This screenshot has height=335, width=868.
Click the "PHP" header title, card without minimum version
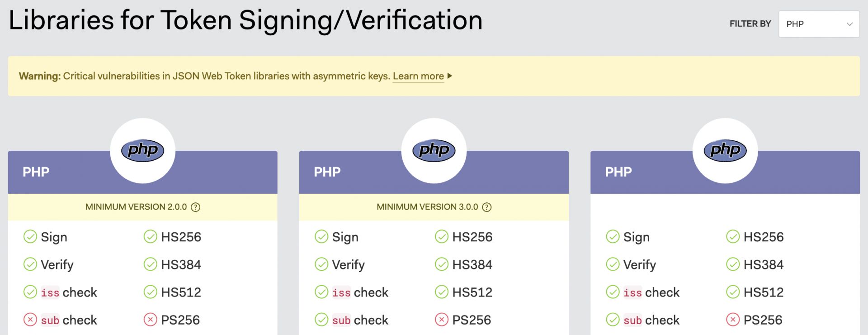(618, 172)
